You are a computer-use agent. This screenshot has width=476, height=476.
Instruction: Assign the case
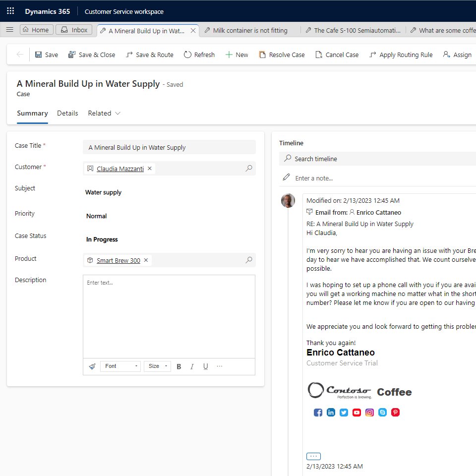[x=457, y=55]
